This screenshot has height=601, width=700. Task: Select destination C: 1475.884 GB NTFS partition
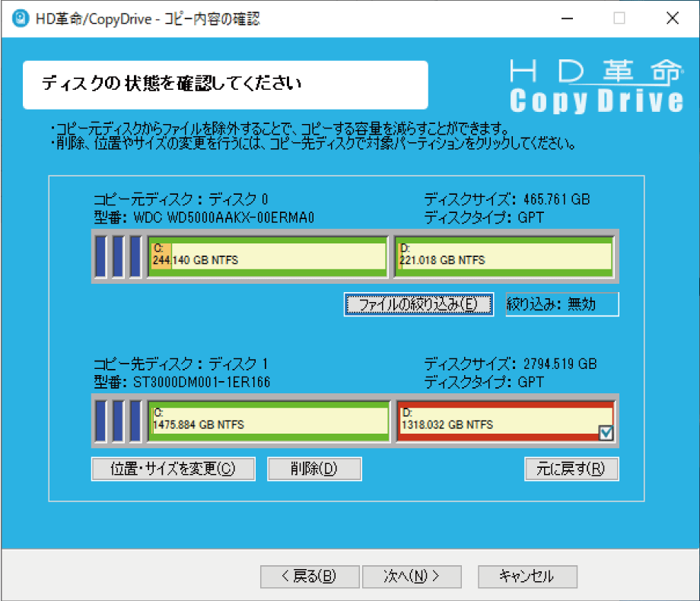click(269, 421)
